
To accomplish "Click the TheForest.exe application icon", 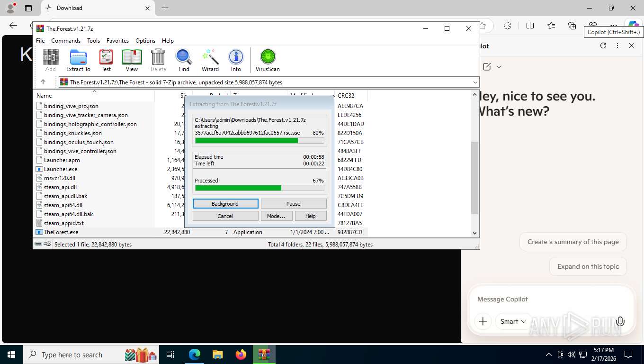I will (40, 232).
